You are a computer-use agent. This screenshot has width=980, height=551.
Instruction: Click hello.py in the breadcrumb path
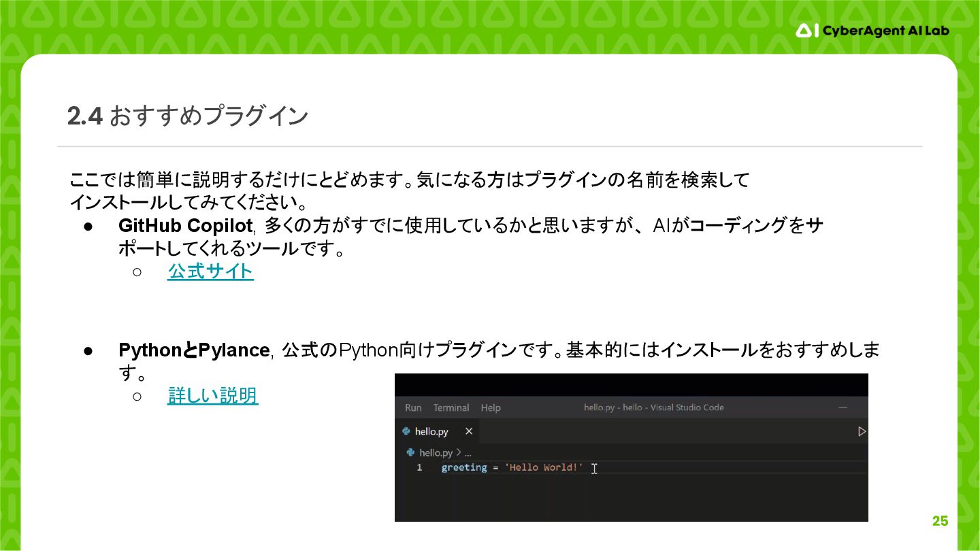pos(436,452)
